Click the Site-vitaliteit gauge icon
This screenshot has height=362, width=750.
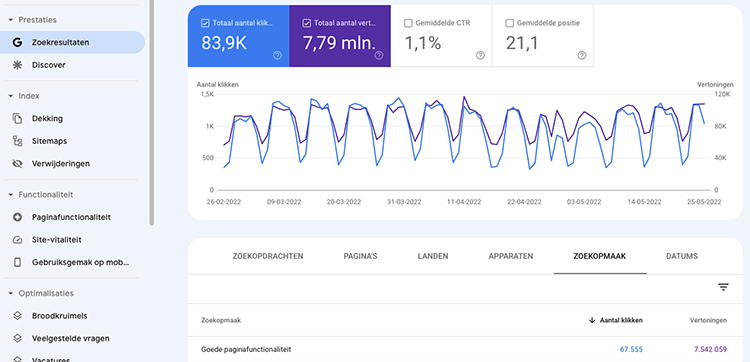pos(17,240)
